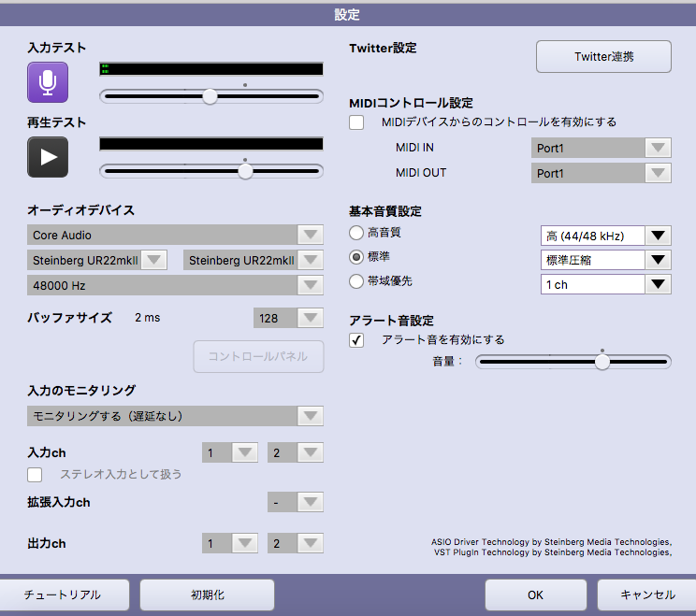
Task: Open the second Steinberg UR22mkII device dropdown
Action: pyautogui.click(x=253, y=260)
